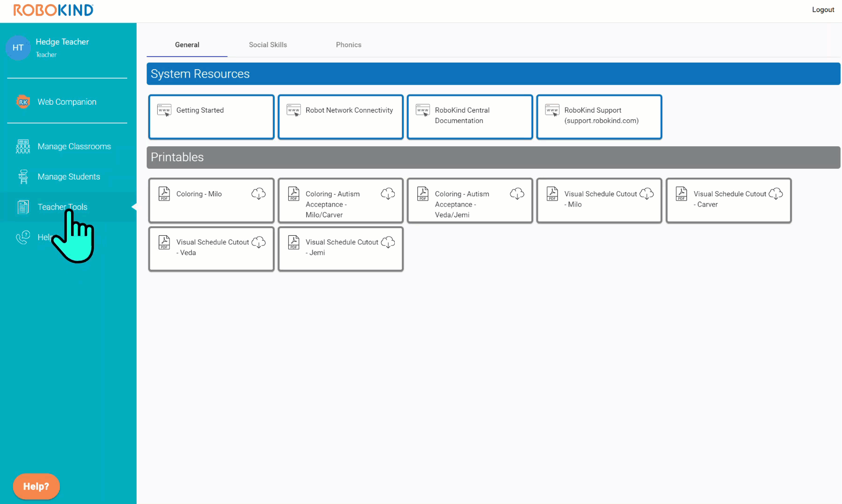Click the Logout link
842x504 pixels.
(823, 10)
